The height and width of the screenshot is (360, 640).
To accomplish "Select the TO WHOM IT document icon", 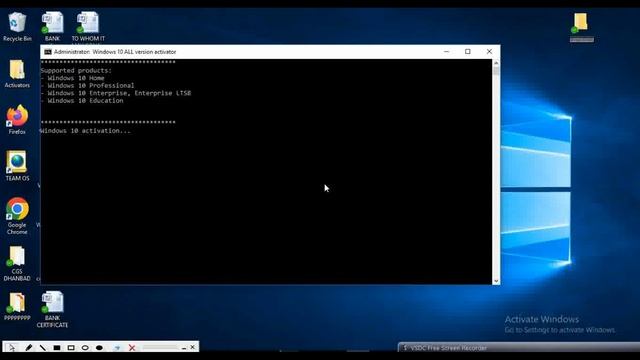I will [88, 27].
